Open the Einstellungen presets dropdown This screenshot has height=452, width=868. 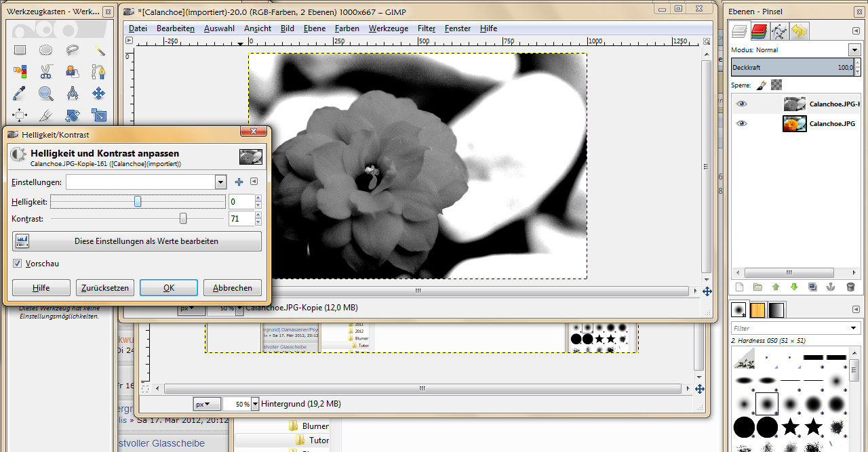[220, 182]
